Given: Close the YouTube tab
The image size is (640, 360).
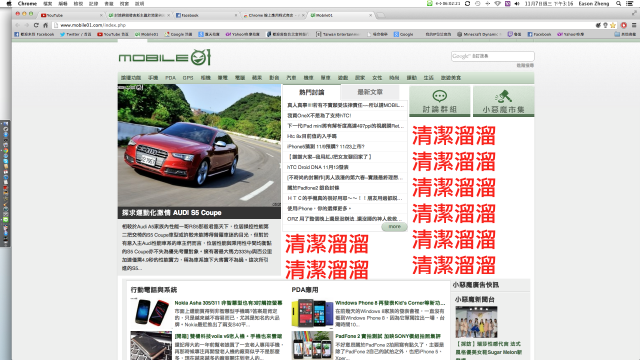Looking at the screenshot, I should click(x=101, y=15).
